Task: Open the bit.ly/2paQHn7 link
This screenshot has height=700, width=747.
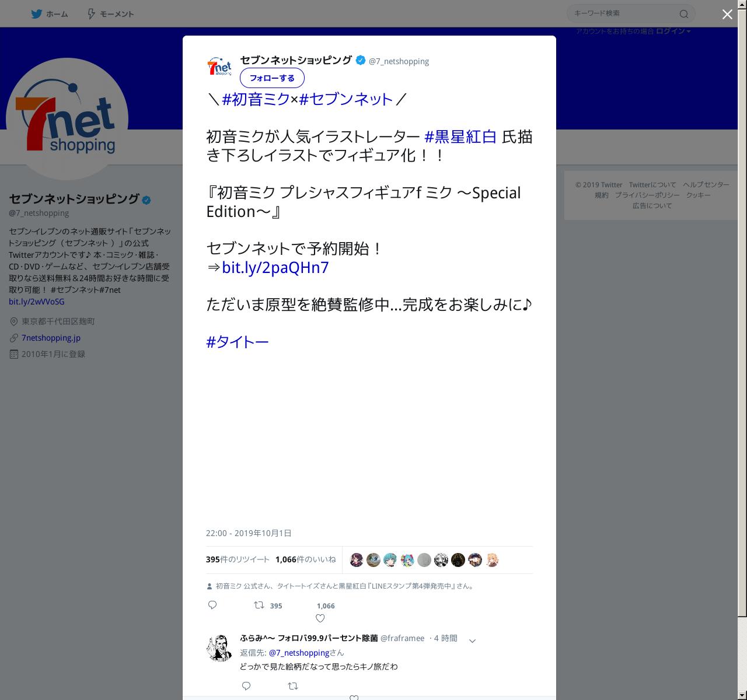Action: pyautogui.click(x=275, y=267)
